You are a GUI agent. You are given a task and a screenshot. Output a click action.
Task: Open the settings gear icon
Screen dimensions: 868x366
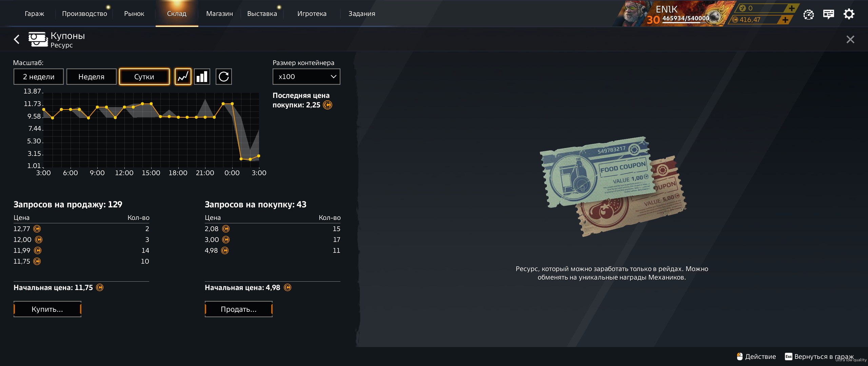click(x=849, y=14)
